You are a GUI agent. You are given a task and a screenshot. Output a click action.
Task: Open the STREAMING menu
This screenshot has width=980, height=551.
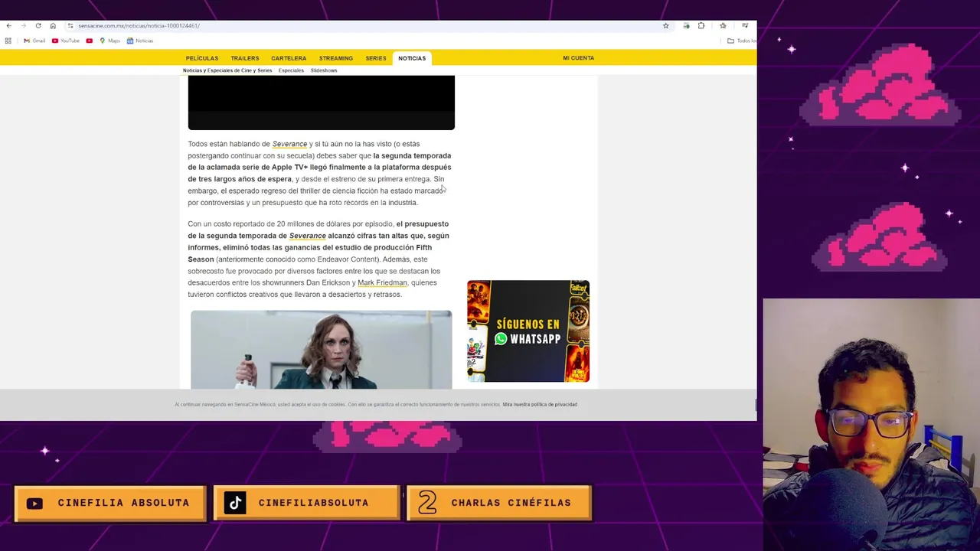(x=336, y=58)
